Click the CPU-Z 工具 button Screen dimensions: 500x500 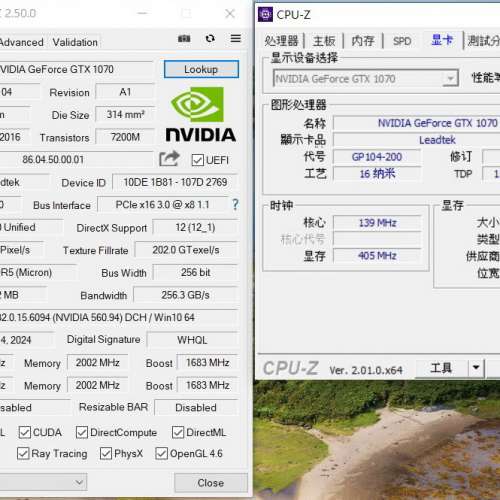click(x=441, y=368)
